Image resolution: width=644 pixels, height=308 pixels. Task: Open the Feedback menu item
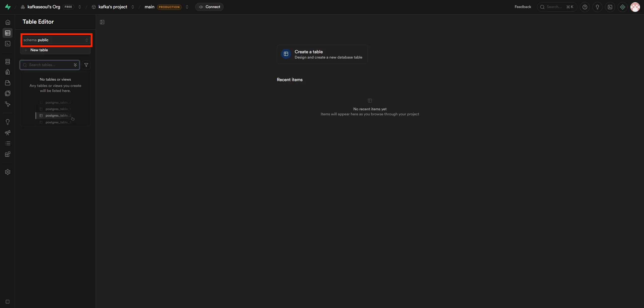tap(522, 7)
